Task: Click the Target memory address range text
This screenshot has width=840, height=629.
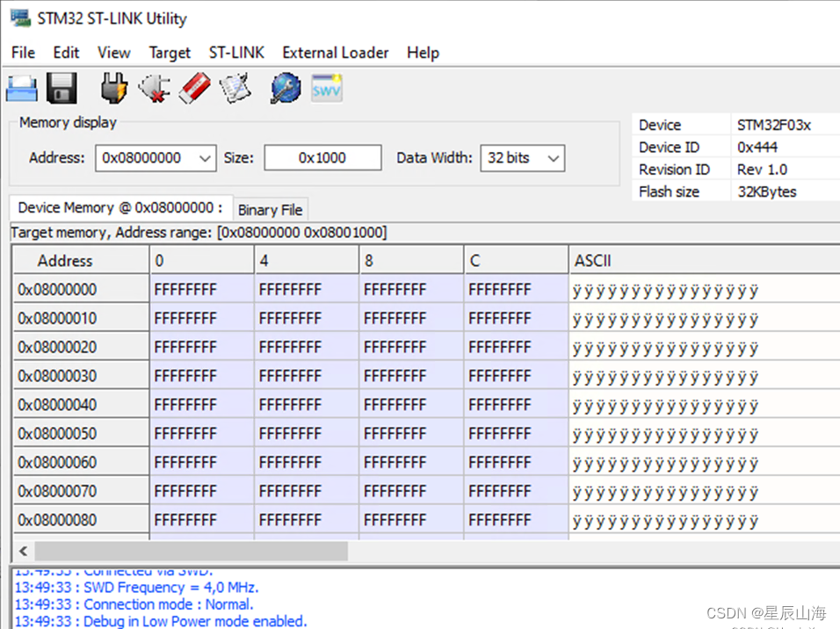Action: (199, 233)
